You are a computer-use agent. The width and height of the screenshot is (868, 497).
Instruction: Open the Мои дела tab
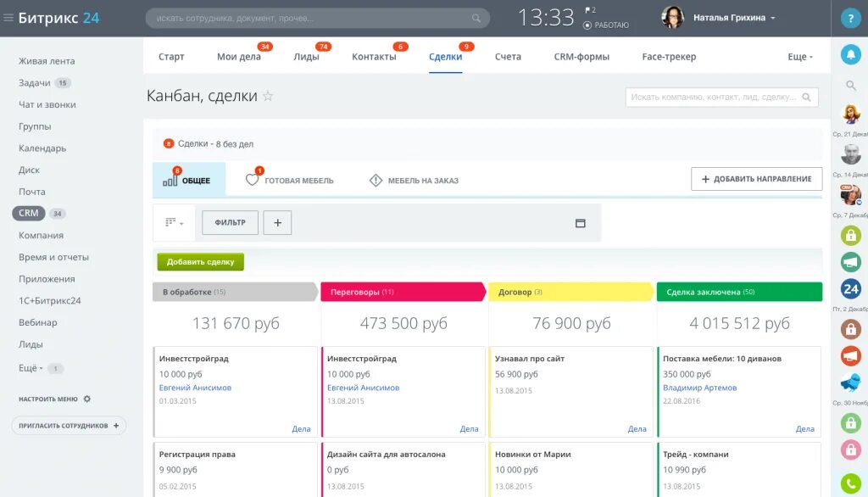[238, 57]
